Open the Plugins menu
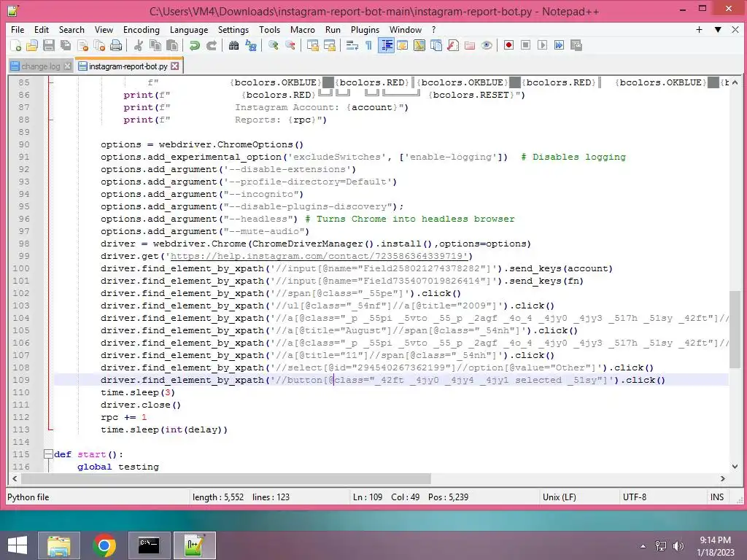Viewport: 747px width, 560px height. (365, 29)
